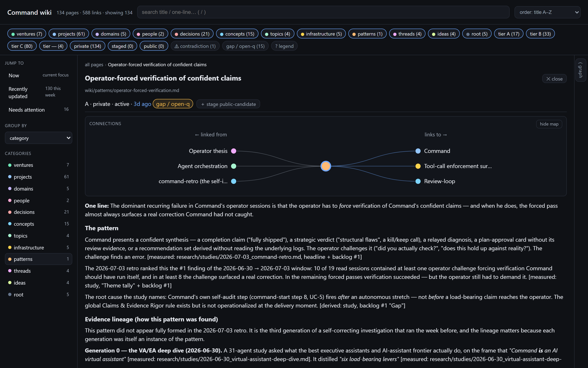Select ventures category in sidebar
The image size is (588, 368).
click(38, 165)
